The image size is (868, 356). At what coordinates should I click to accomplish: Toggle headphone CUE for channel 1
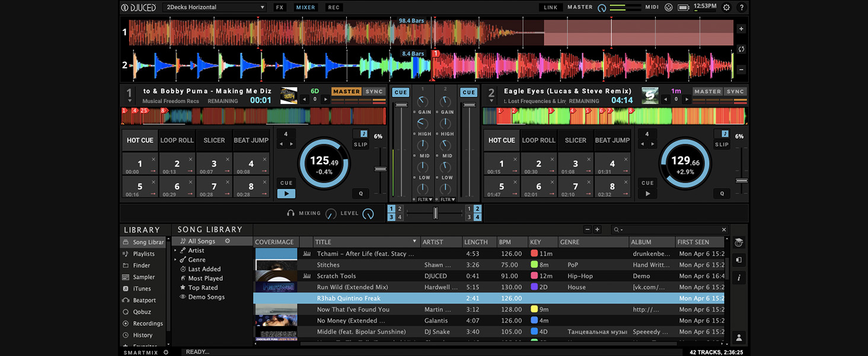pyautogui.click(x=401, y=92)
